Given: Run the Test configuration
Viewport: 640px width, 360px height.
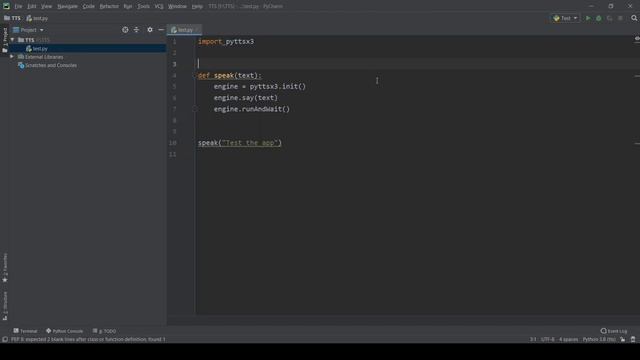Looking at the screenshot, I should (x=588, y=18).
